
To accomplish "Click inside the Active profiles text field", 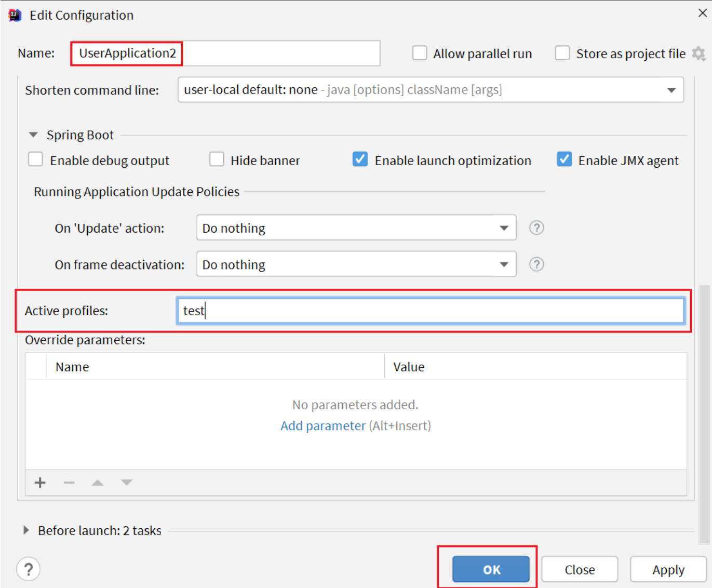I will pos(430,311).
